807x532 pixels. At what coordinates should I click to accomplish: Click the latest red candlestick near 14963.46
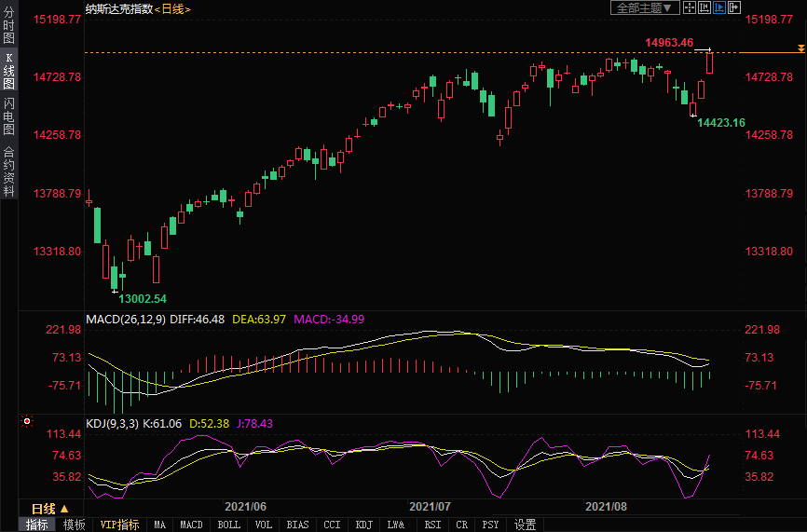coord(710,62)
